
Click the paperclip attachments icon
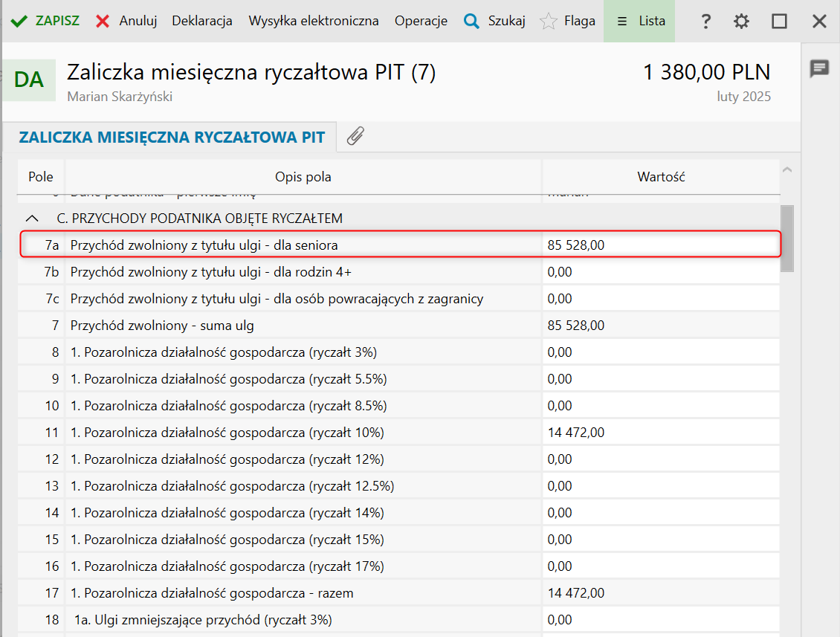point(355,137)
